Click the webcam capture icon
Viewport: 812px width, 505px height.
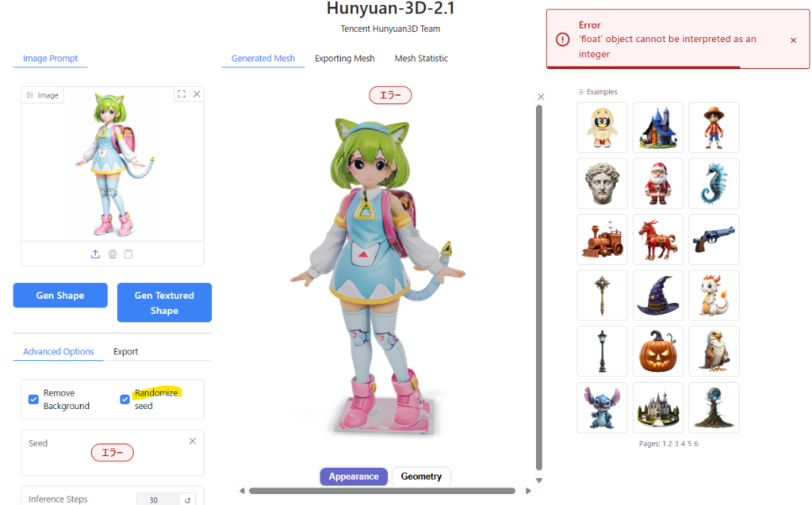click(112, 254)
